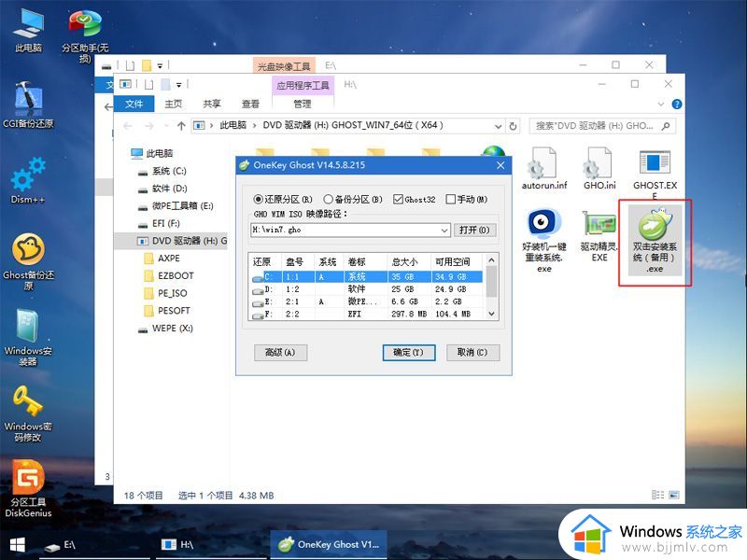Select autorun.inf file icon
Image resolution: width=747 pixels, height=560 pixels.
[x=544, y=169]
